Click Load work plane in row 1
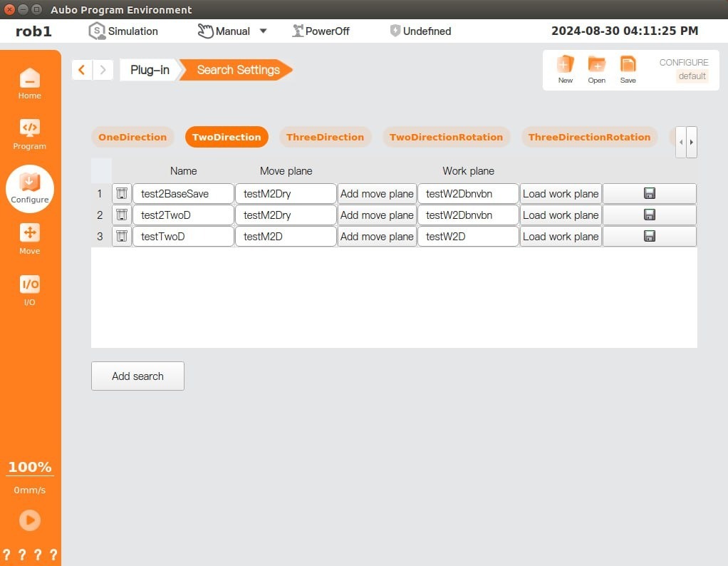Image resolution: width=728 pixels, height=566 pixels. click(561, 193)
